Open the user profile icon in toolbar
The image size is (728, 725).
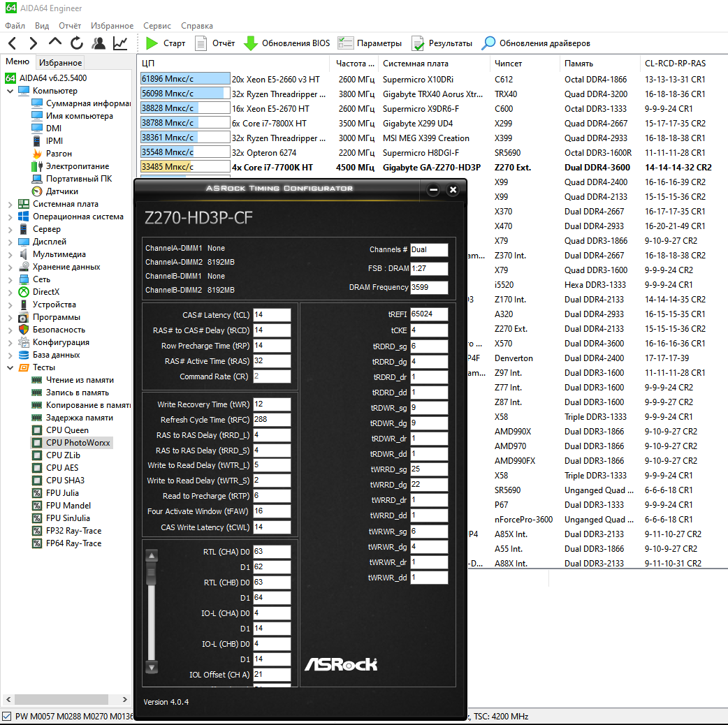click(99, 43)
